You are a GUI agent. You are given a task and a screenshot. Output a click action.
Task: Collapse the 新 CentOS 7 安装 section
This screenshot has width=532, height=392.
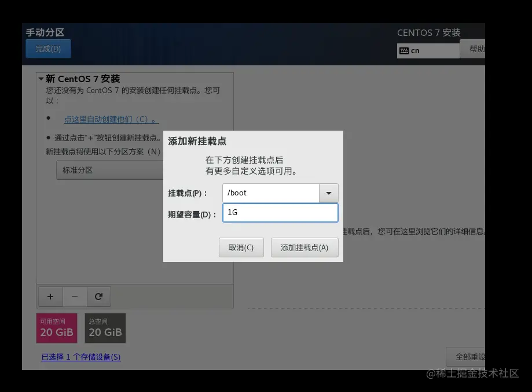41,79
